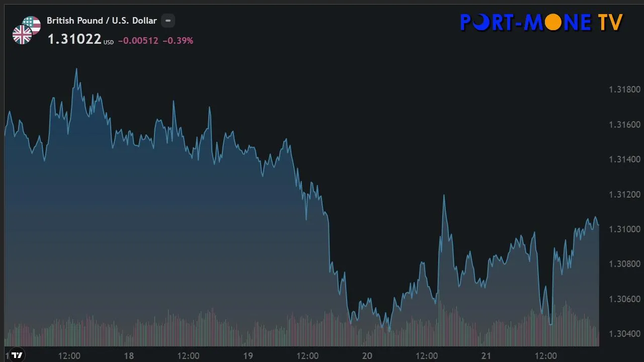Click the -0.00512 price change value
The height and width of the screenshot is (362, 644).
tap(138, 41)
